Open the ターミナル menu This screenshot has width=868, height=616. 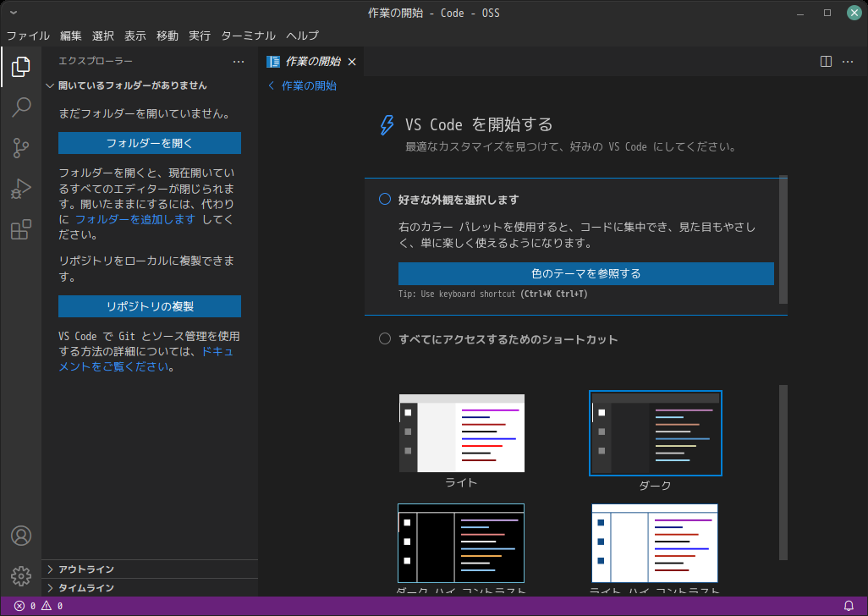[x=248, y=36]
